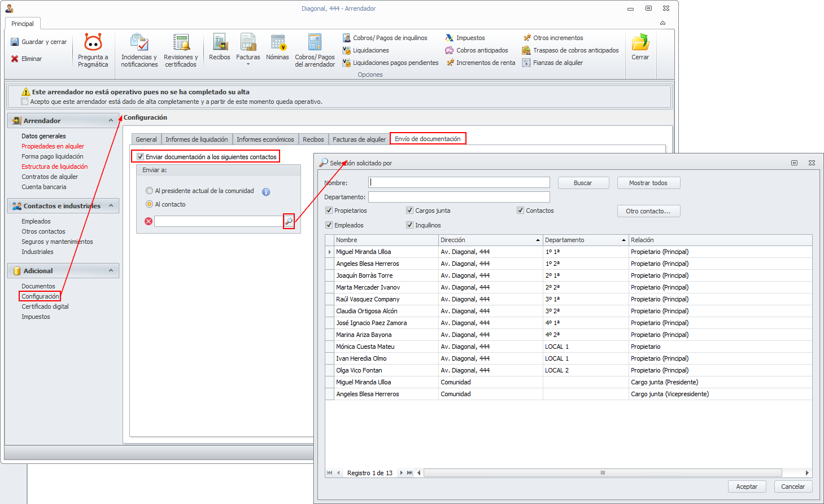Click the horizontal scrollbar in contact grid
This screenshot has width=824, height=504.
pos(602,473)
